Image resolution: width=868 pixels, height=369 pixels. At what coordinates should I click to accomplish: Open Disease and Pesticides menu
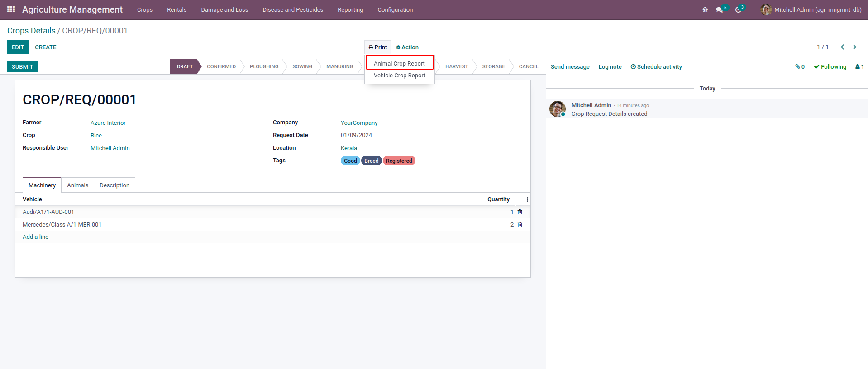pyautogui.click(x=293, y=10)
